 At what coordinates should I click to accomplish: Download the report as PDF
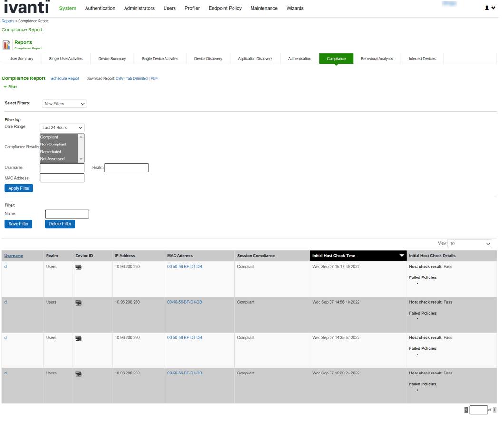(154, 79)
